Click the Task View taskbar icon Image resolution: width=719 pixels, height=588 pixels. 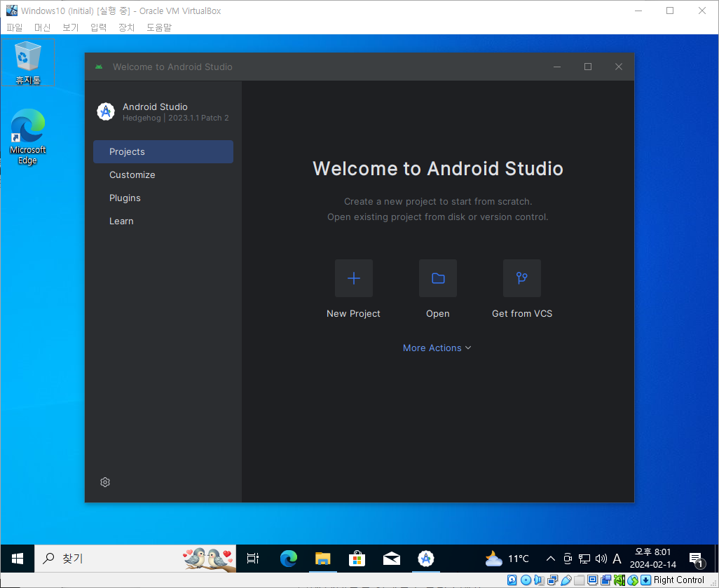[x=253, y=558]
